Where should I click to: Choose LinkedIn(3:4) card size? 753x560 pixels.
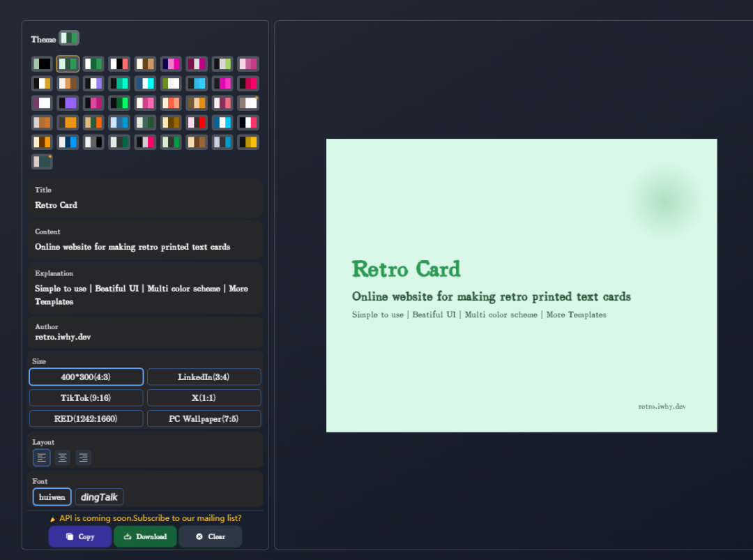(204, 377)
